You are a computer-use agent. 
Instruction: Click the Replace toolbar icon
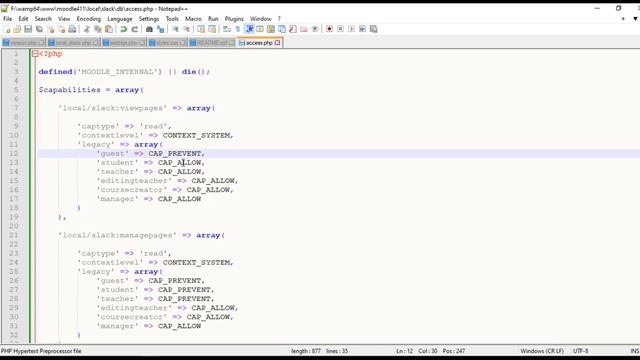160,29
